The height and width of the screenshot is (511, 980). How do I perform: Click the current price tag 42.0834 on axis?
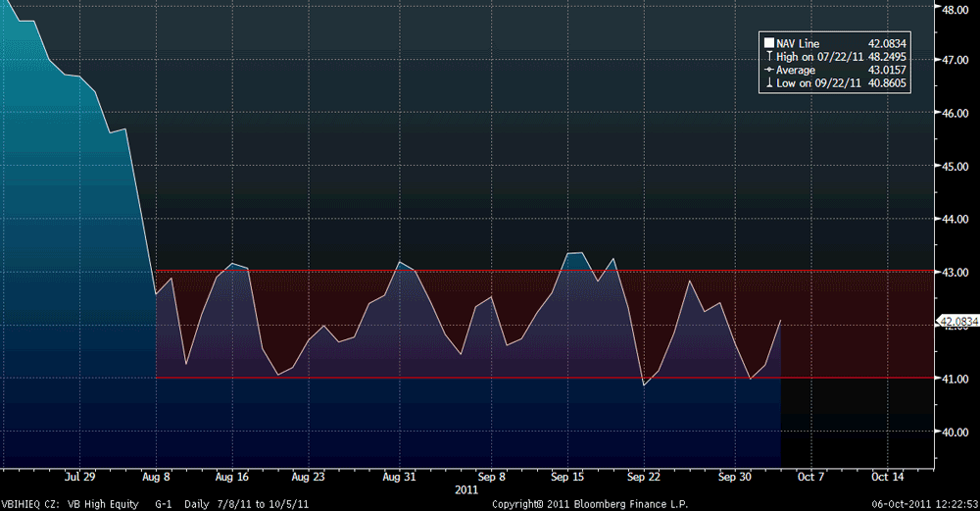tap(958, 322)
